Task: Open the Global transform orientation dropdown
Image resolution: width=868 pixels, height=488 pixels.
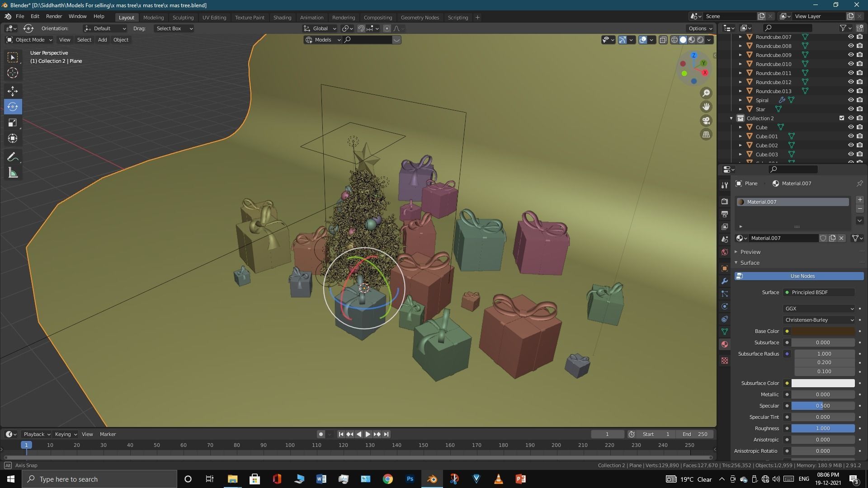Action: [320, 28]
